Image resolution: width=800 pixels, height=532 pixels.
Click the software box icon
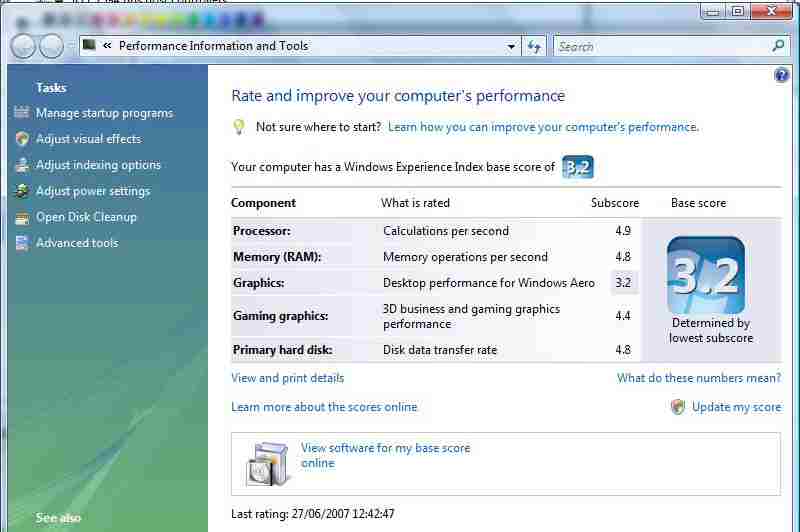coord(268,464)
